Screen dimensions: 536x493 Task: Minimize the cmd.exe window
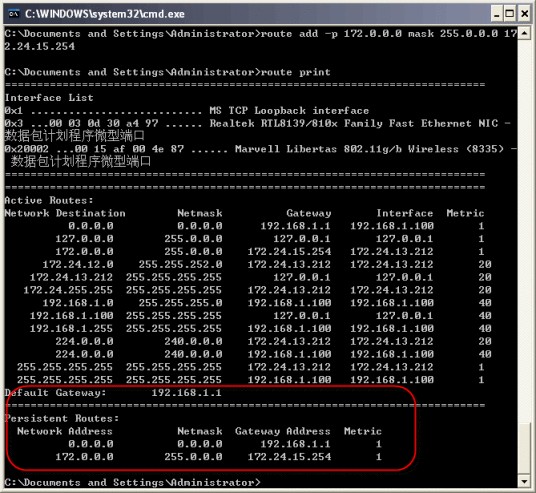pyautogui.click(x=497, y=14)
